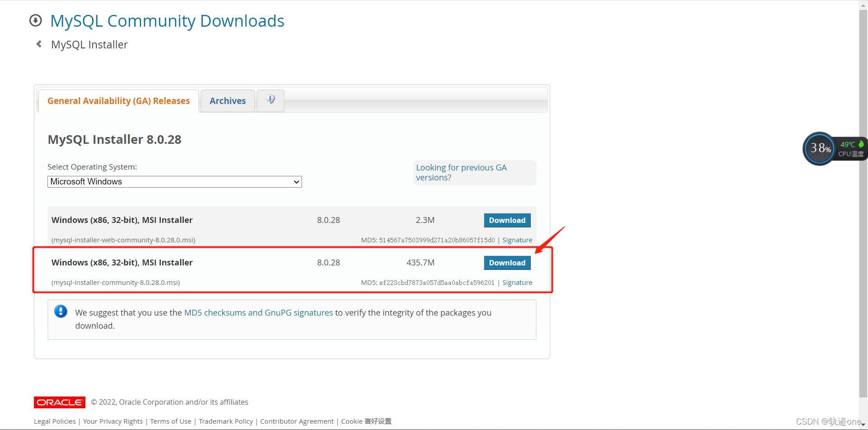Click the vertical page scrollbar
Screen dimensions: 868x430
tap(863, 203)
